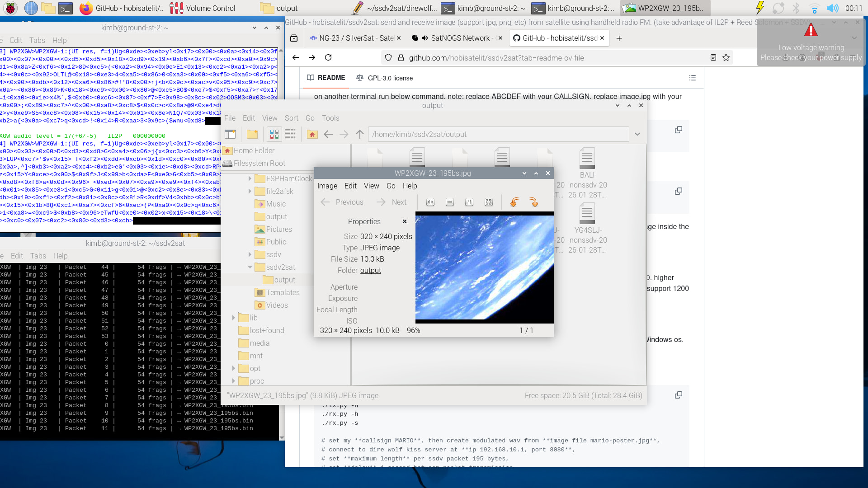
Task: Switch file manager to detailed list view
Action: 290,134
